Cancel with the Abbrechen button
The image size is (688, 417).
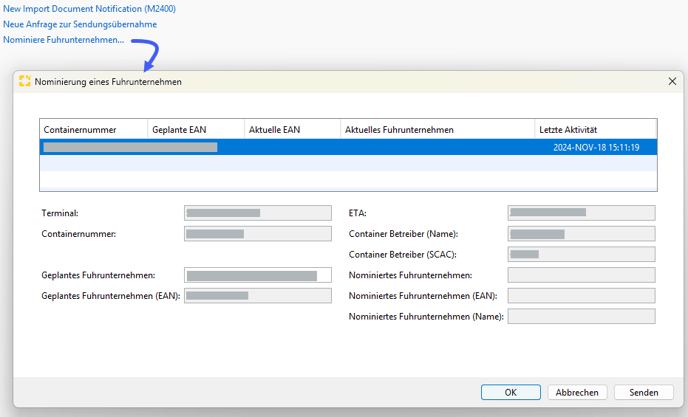577,392
